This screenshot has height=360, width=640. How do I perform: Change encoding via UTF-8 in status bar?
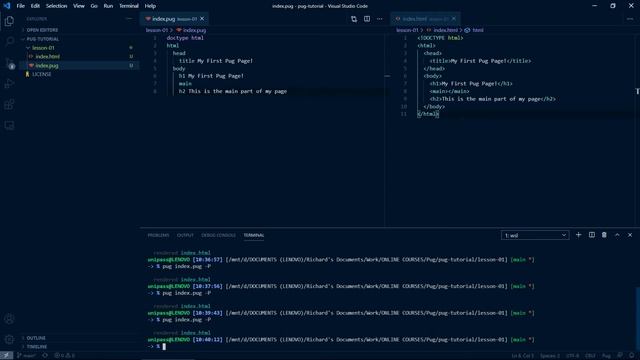coord(573,356)
